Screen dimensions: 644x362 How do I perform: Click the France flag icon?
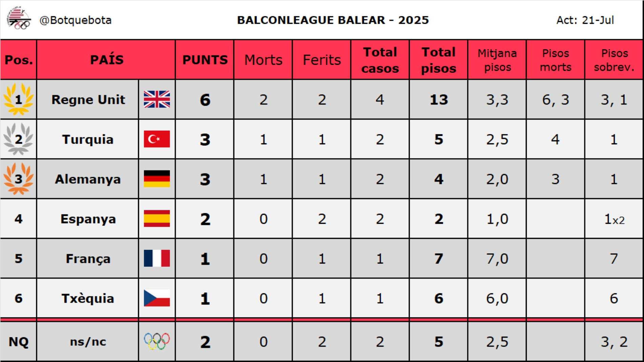click(x=157, y=258)
